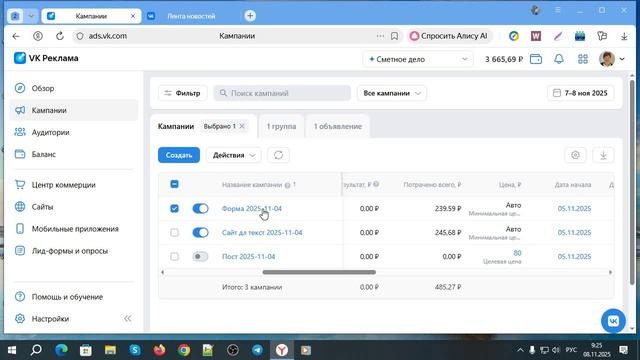Turn off the Форма 2025-11-04 campaign switch
The width and height of the screenshot is (640, 360).
coord(200,209)
